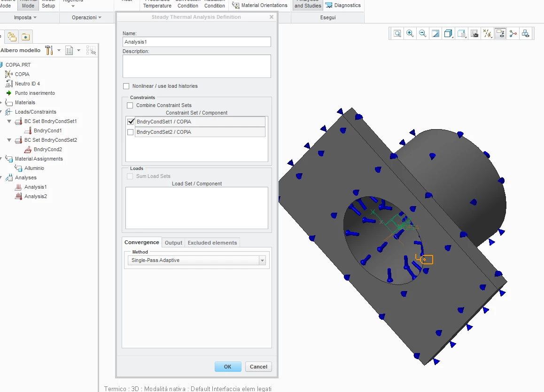The height and width of the screenshot is (392, 544).
Task: Click the tree visibility filter icon
Action: coord(91,51)
